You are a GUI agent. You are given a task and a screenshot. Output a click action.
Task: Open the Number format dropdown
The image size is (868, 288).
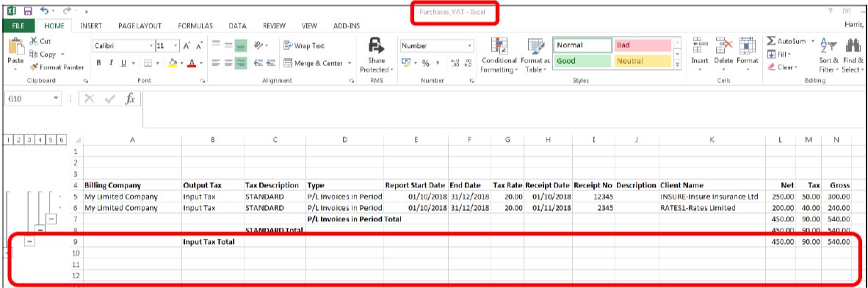coord(470,46)
